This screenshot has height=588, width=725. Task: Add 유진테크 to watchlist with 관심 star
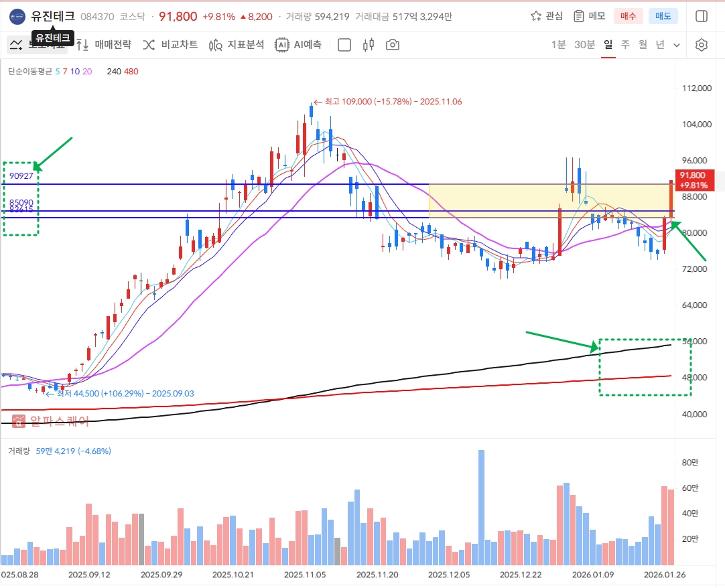[x=546, y=16]
